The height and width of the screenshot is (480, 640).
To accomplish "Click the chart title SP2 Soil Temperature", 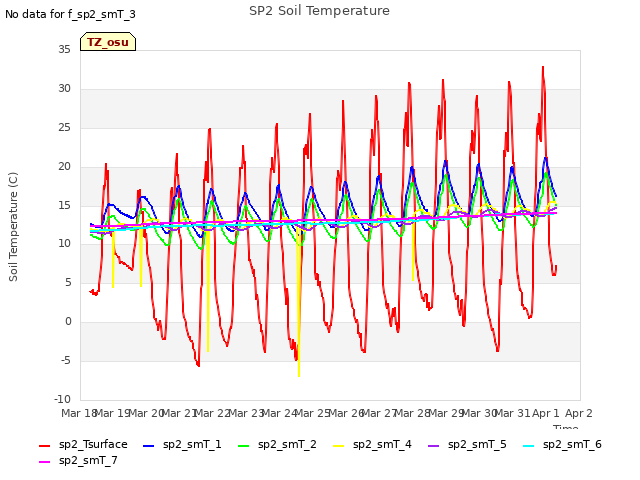I will pyautogui.click(x=320, y=11).
